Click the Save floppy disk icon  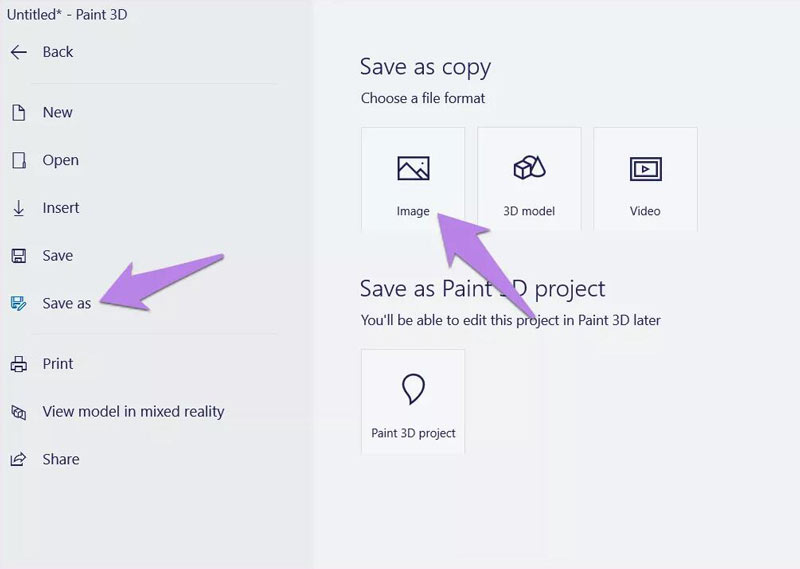pos(19,256)
